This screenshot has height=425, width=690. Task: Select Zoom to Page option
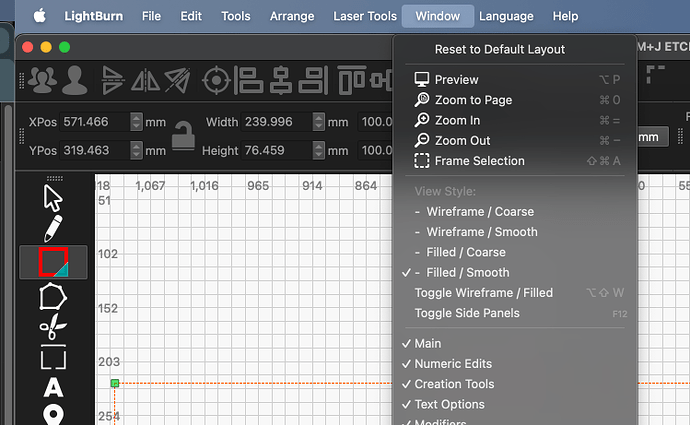click(473, 100)
